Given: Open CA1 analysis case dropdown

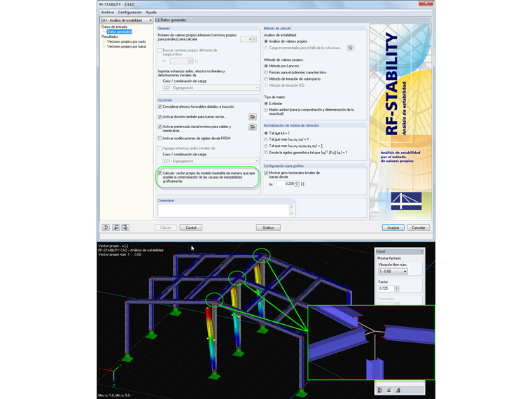Looking at the screenshot, I should (x=126, y=20).
